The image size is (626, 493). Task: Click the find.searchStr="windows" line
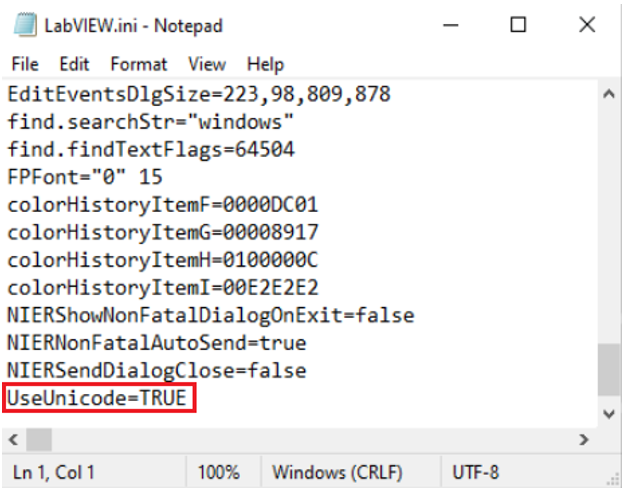[150, 121]
